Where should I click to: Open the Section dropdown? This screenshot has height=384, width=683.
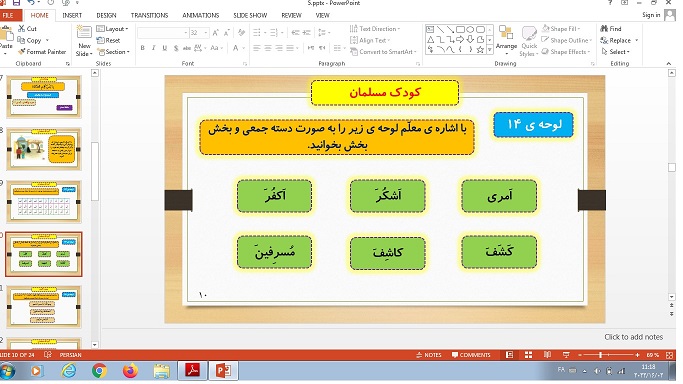coord(113,52)
